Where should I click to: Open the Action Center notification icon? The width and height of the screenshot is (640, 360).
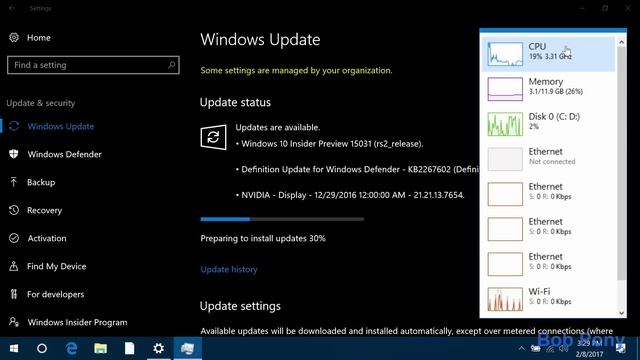(x=620, y=348)
